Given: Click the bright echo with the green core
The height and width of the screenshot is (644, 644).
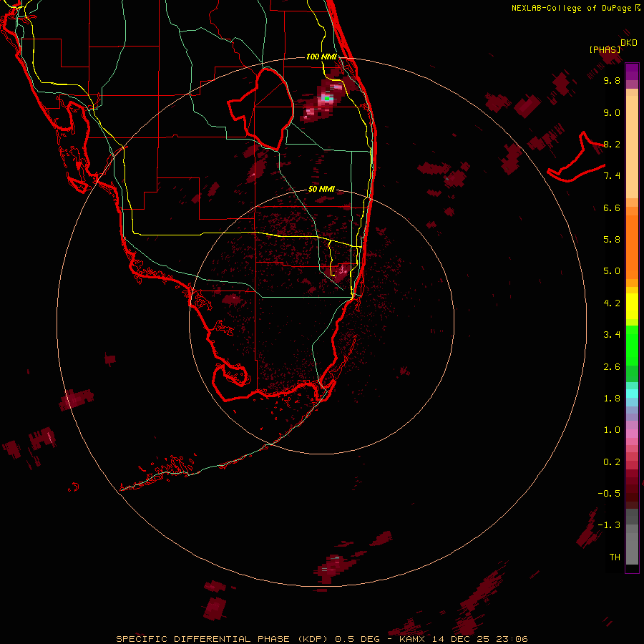Looking at the screenshot, I should [327, 98].
